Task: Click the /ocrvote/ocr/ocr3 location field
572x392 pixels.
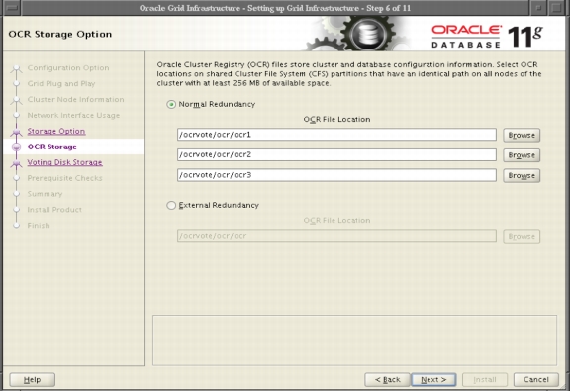Action: (336, 175)
